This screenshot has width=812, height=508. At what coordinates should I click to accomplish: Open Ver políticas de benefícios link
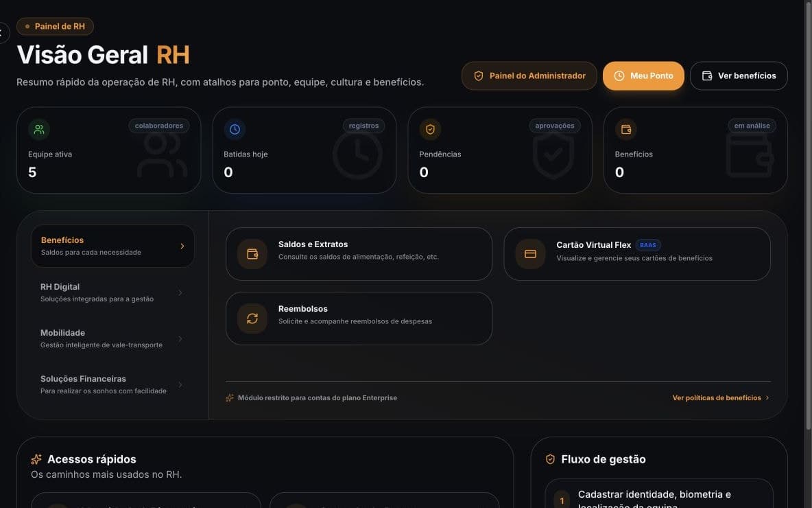click(x=721, y=397)
